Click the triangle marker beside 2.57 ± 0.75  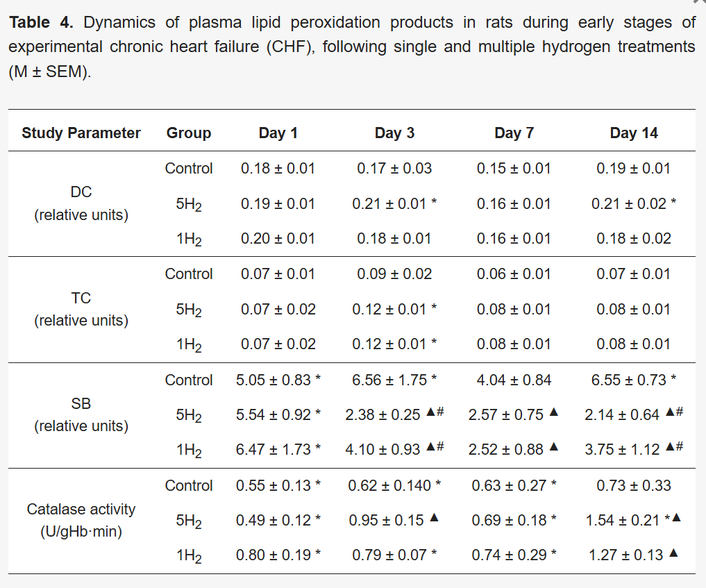pyautogui.click(x=553, y=414)
